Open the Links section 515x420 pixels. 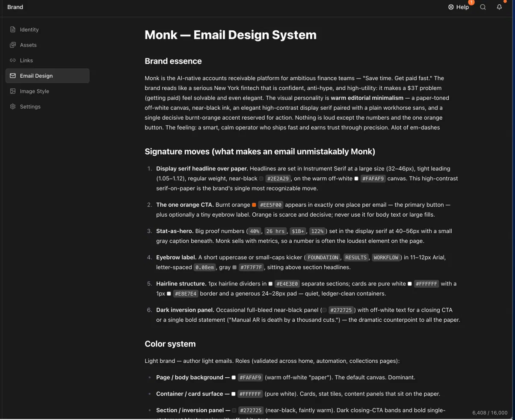point(47,60)
